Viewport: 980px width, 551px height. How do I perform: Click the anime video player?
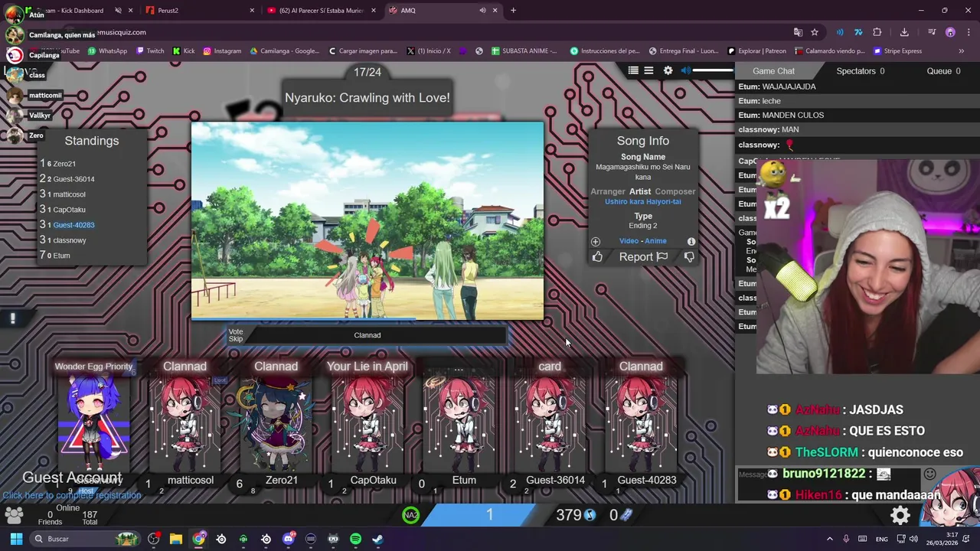367,221
